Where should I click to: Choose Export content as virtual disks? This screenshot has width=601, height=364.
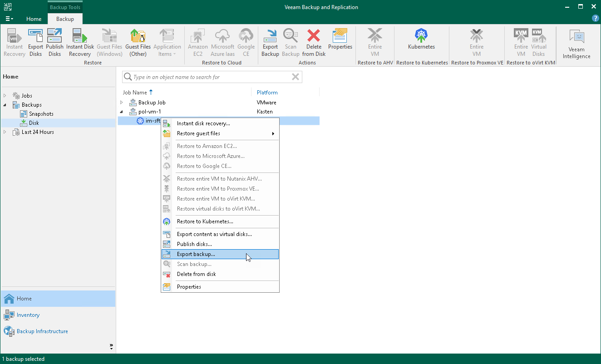(x=220, y=234)
